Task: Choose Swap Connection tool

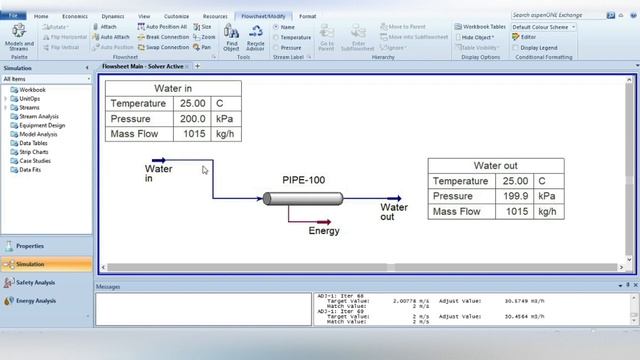Action: [163, 47]
